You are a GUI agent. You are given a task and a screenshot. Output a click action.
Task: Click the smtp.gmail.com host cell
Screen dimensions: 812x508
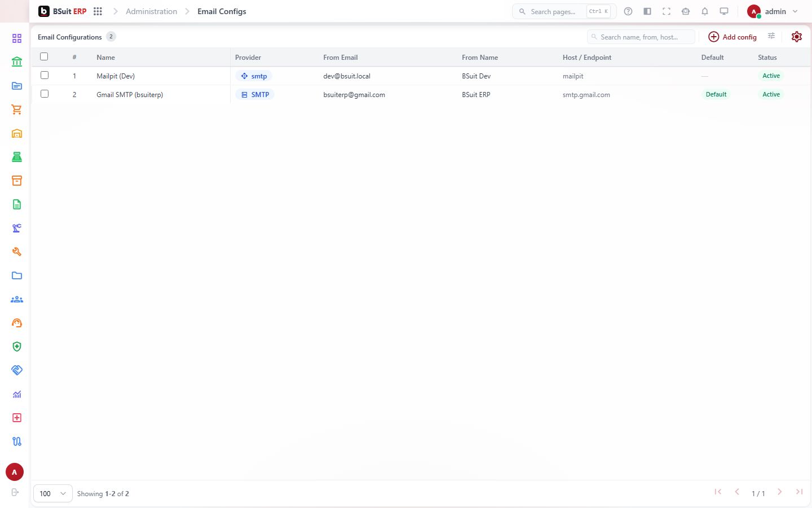point(586,95)
